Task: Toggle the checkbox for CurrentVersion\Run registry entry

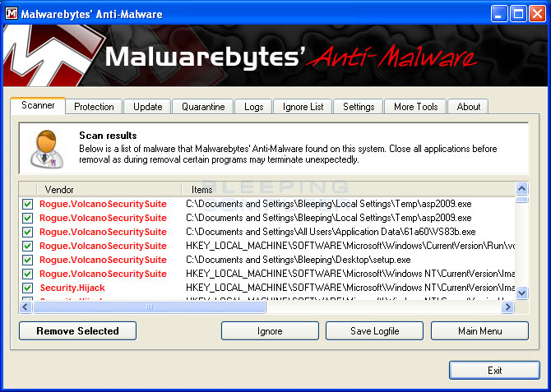Action: pos(27,246)
